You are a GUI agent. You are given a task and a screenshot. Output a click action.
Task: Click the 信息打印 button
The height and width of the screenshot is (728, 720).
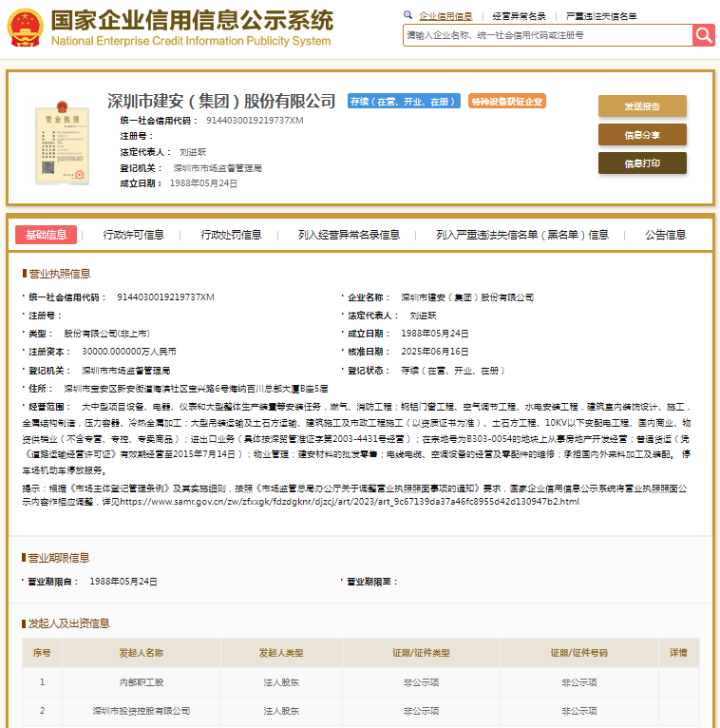(642, 163)
